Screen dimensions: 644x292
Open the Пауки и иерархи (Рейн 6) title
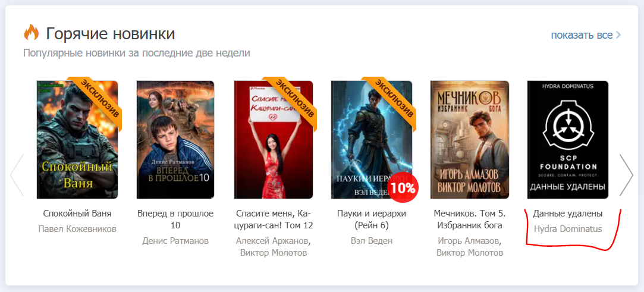pyautogui.click(x=372, y=219)
